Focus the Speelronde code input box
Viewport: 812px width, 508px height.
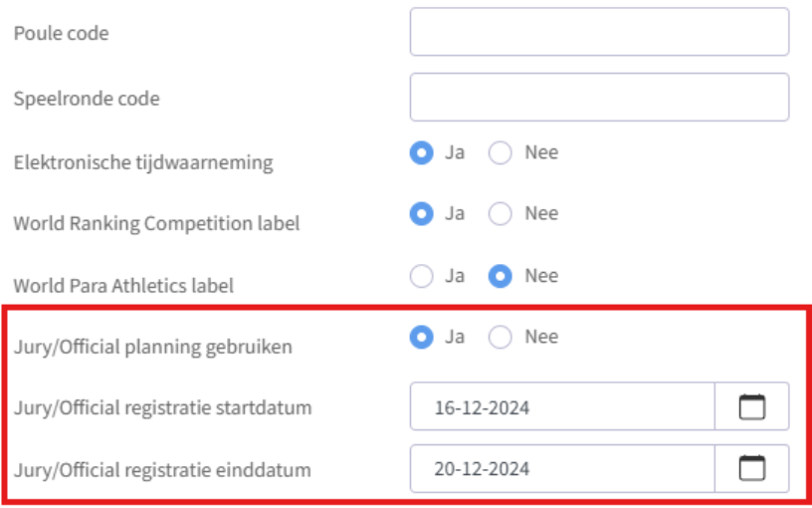(x=599, y=97)
